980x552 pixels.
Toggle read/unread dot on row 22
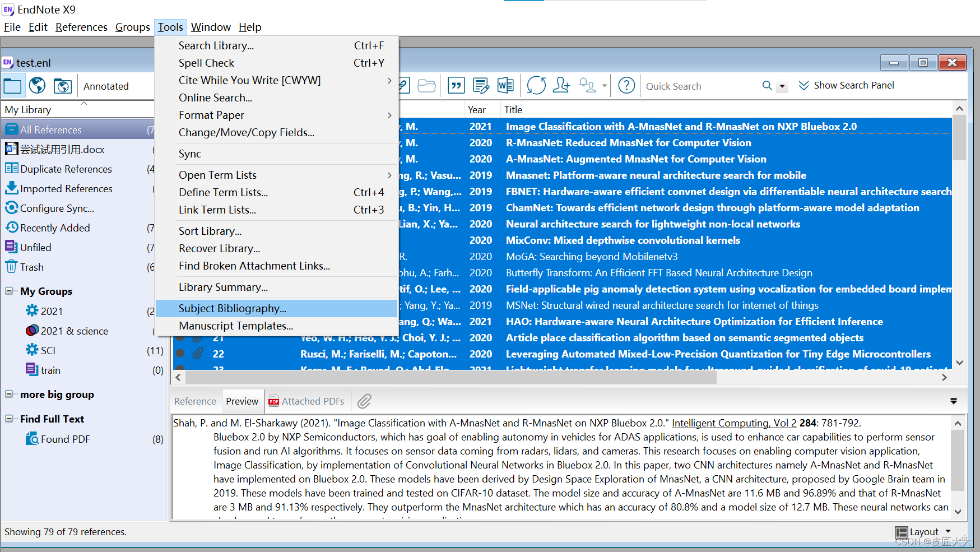click(180, 354)
